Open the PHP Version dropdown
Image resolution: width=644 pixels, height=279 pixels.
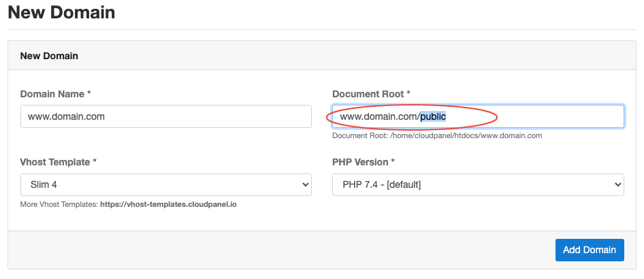point(478,184)
